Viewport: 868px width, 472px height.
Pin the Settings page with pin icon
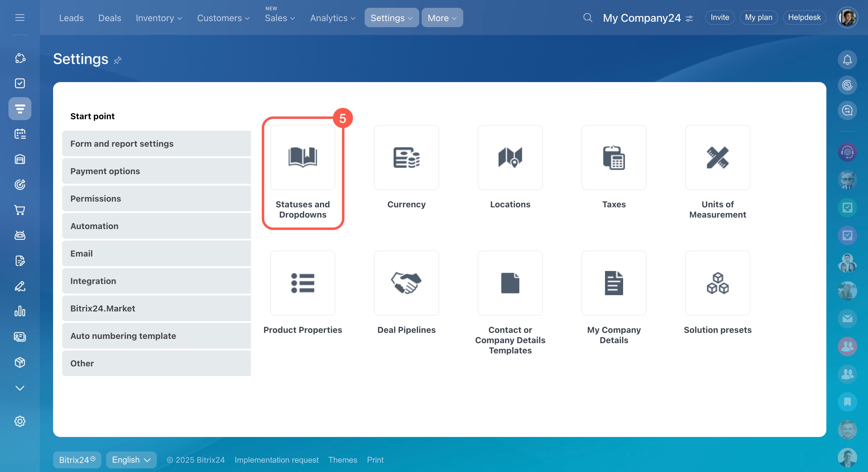pyautogui.click(x=117, y=60)
